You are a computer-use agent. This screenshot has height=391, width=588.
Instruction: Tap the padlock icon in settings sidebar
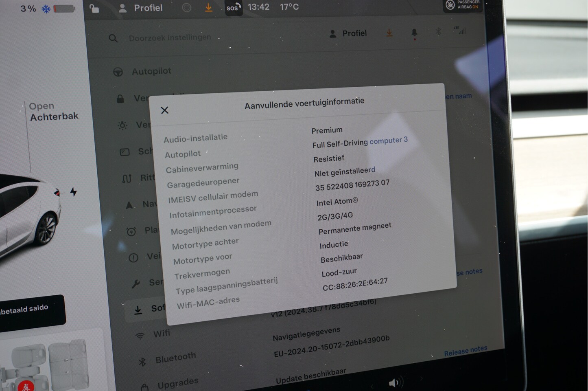(x=120, y=99)
